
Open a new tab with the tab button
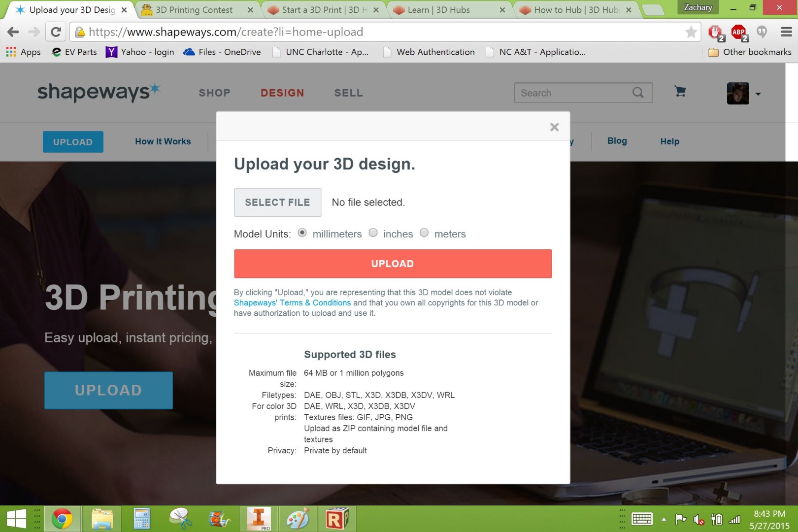tap(654, 10)
